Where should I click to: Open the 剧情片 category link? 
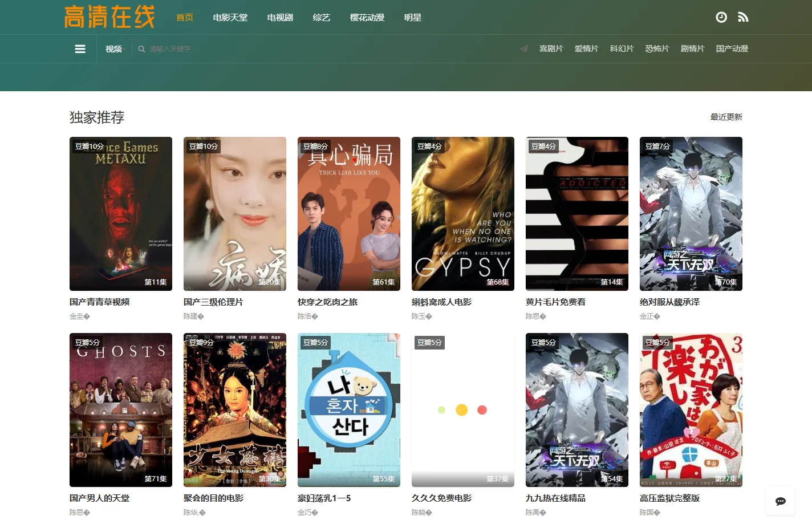pos(692,48)
